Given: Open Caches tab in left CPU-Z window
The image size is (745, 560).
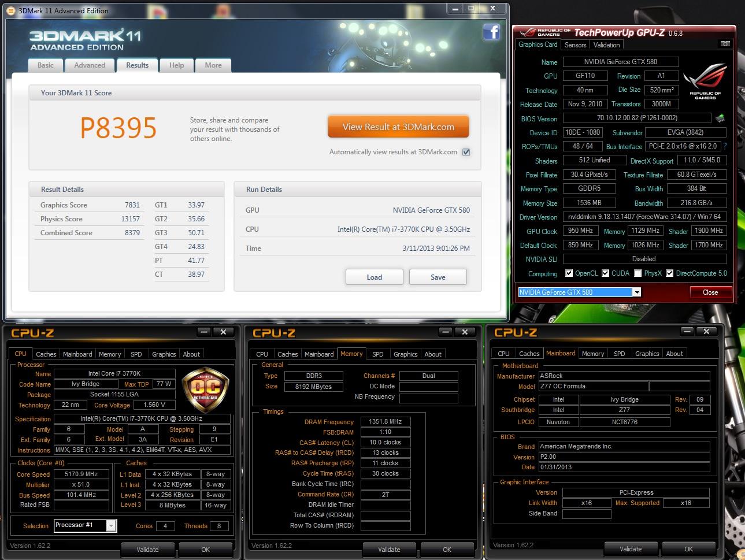Looking at the screenshot, I should 46,354.
